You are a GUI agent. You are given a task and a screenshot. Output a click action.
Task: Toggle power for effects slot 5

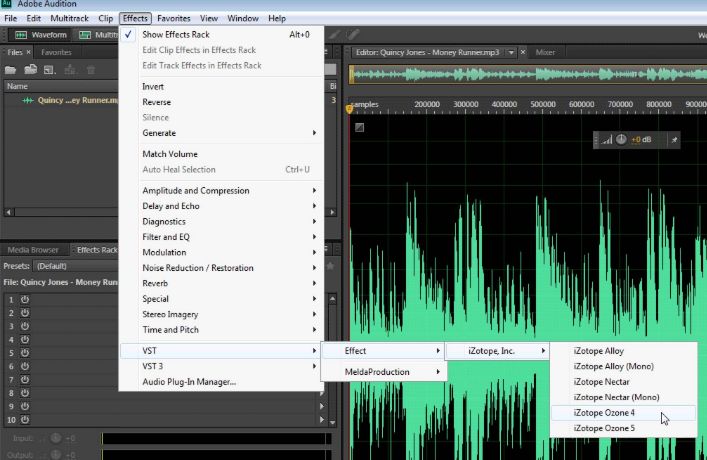[x=25, y=353]
